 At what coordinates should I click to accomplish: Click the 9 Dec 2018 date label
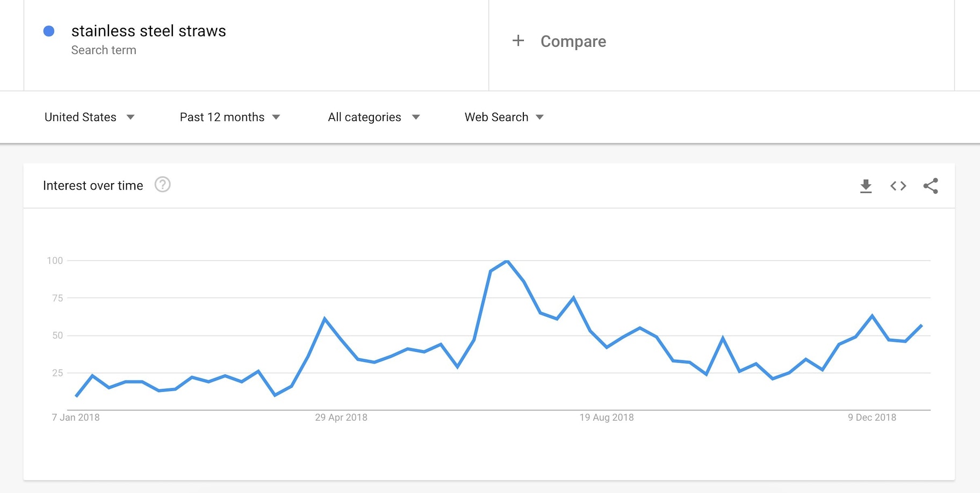(x=872, y=417)
